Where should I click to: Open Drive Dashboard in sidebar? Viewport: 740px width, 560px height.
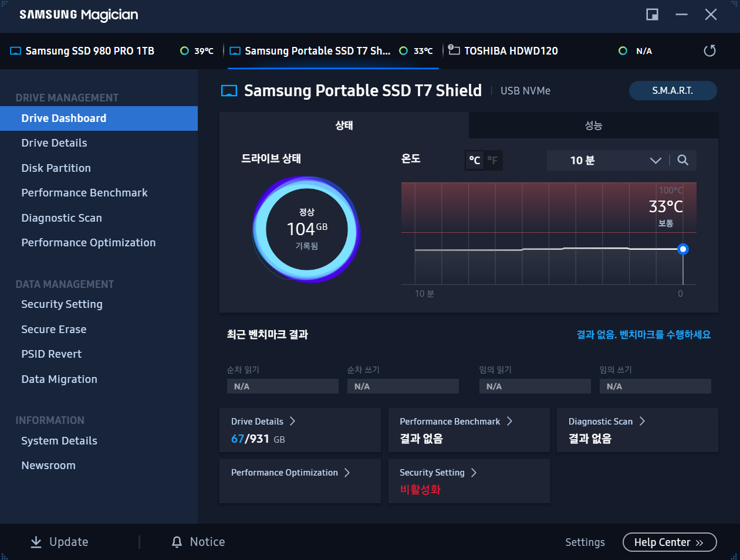99,118
